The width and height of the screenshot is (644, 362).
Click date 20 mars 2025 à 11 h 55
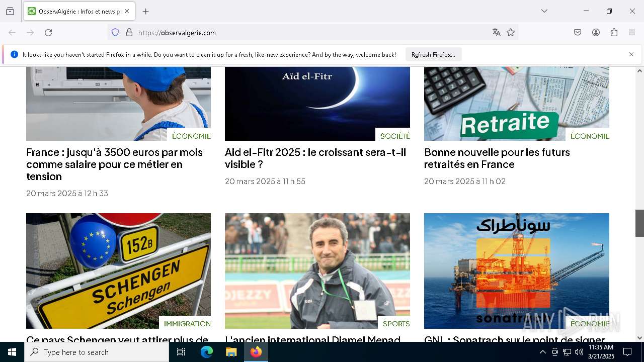(x=265, y=181)
